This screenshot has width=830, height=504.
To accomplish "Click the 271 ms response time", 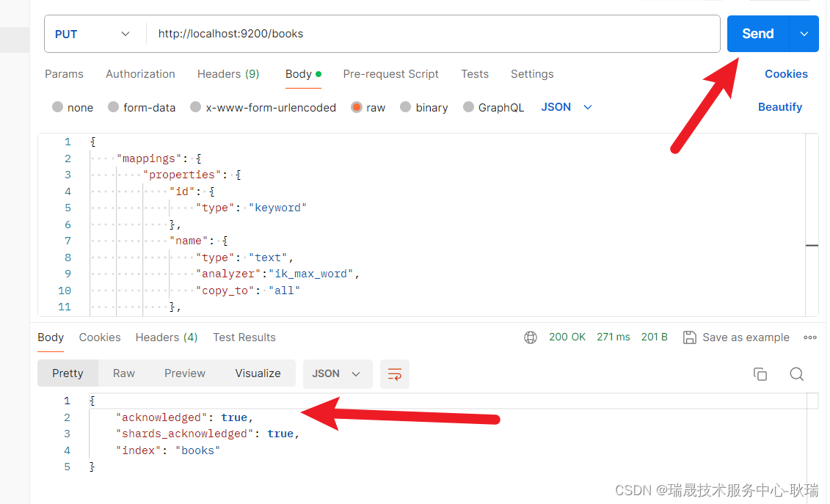I will [613, 337].
